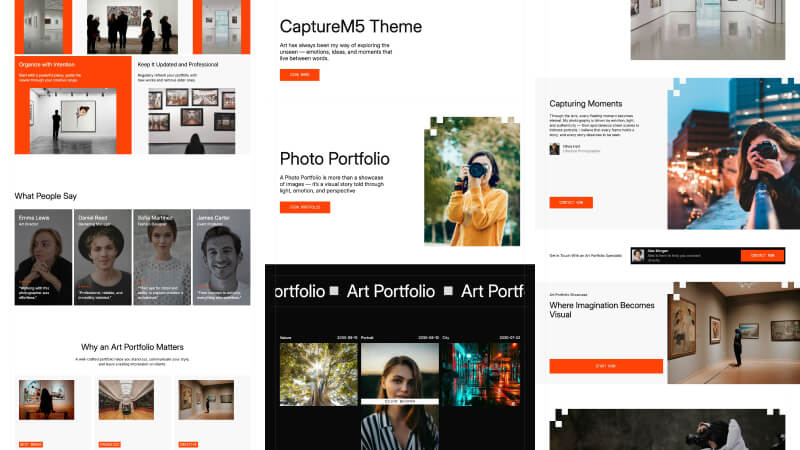Open the City neon street photo
The image size is (800, 450).
click(x=480, y=375)
